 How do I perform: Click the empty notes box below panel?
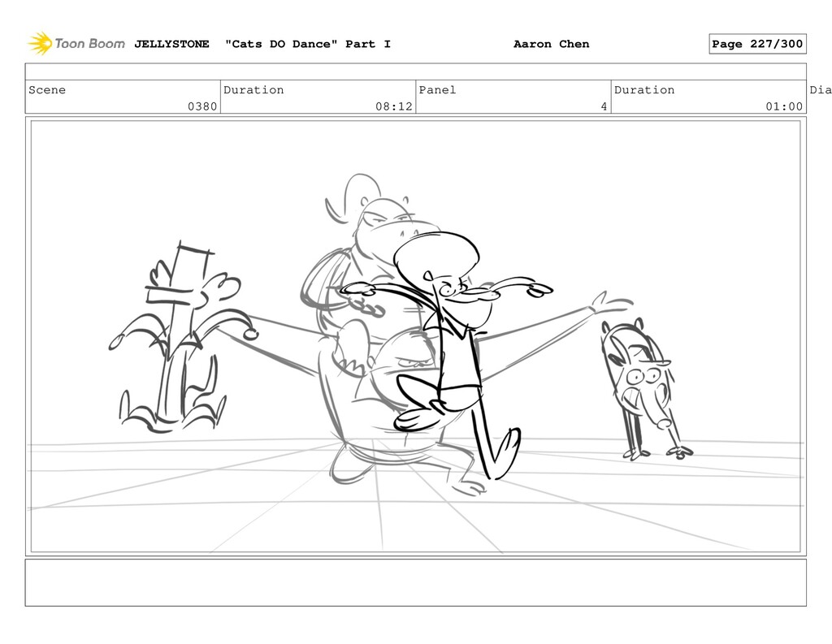point(415,582)
